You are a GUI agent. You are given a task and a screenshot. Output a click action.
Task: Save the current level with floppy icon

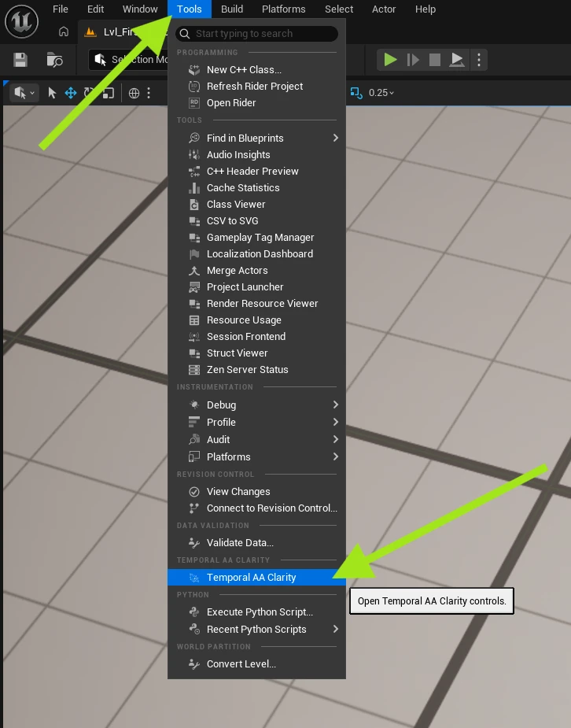click(20, 60)
